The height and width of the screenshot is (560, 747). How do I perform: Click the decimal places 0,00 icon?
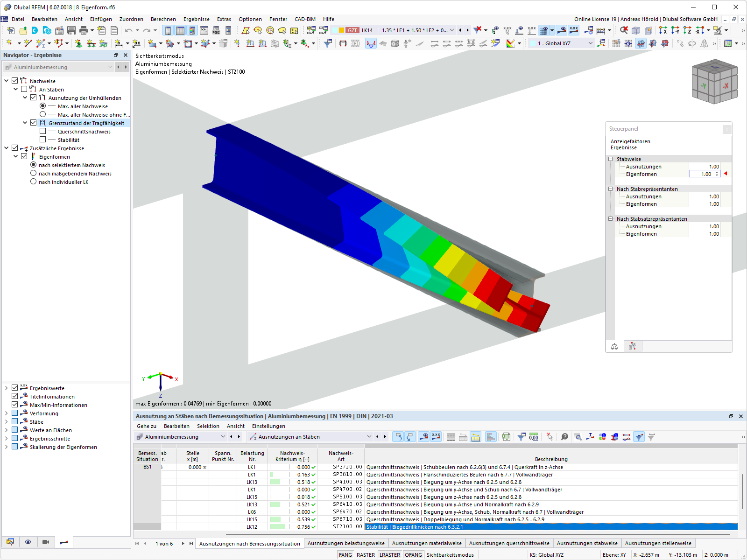(x=534, y=437)
